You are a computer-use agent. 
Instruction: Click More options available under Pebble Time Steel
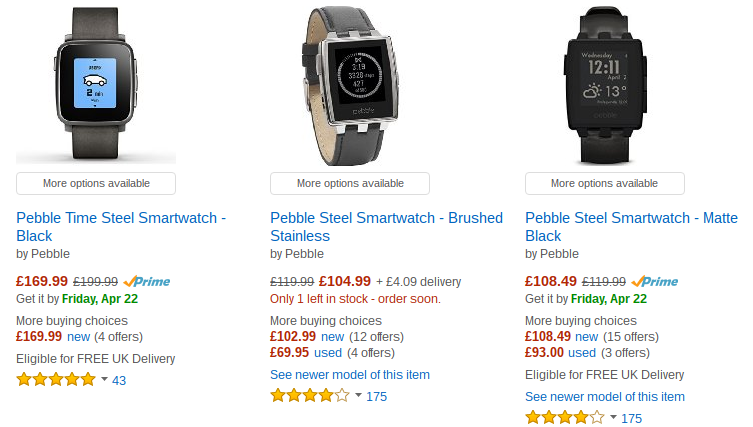96,183
